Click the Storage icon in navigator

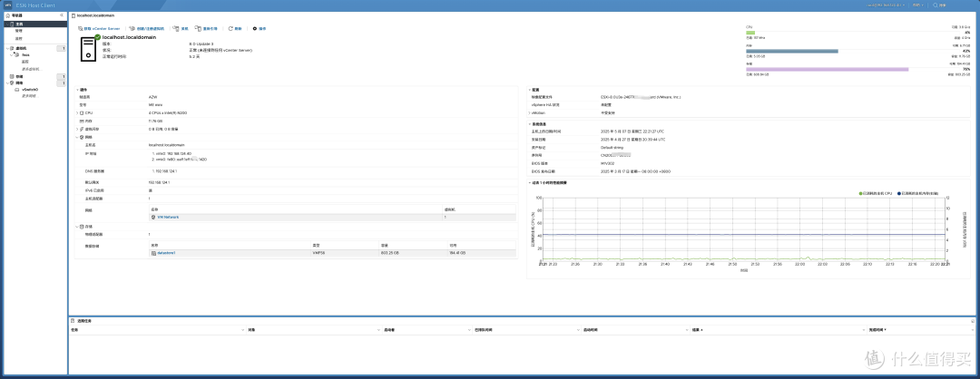point(12,76)
